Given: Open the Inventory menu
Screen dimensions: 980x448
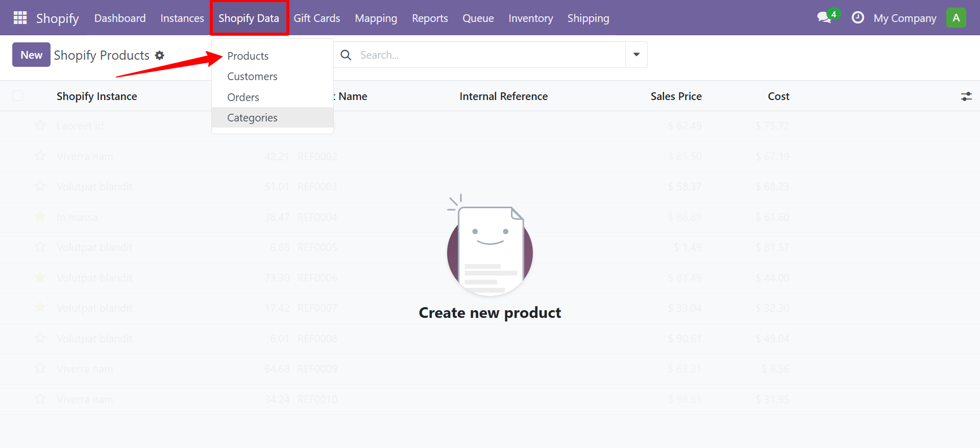Looking at the screenshot, I should [x=531, y=18].
